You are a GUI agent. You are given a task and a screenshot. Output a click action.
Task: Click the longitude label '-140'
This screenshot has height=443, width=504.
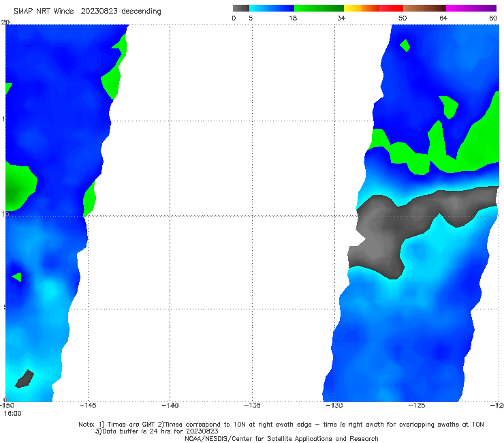coord(170,406)
